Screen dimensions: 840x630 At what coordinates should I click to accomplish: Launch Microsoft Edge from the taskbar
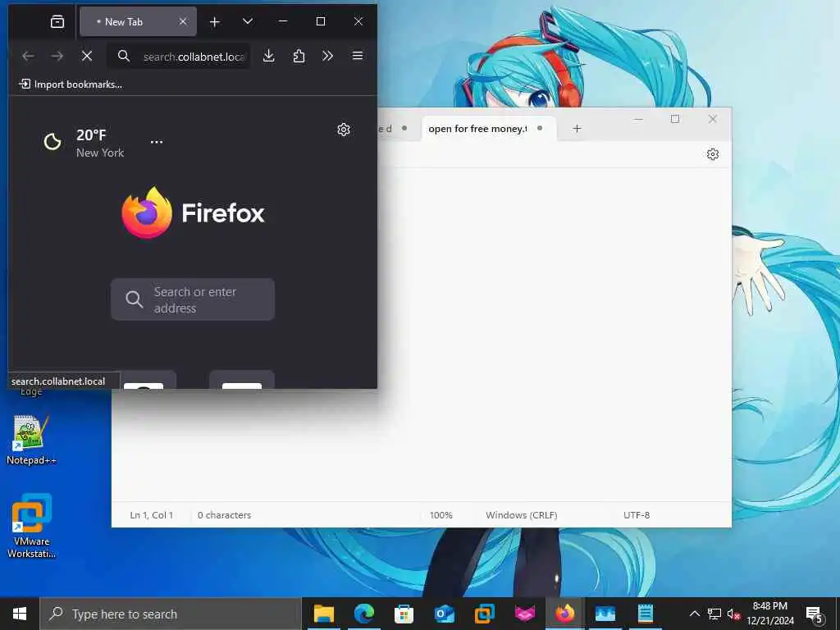[x=363, y=614]
